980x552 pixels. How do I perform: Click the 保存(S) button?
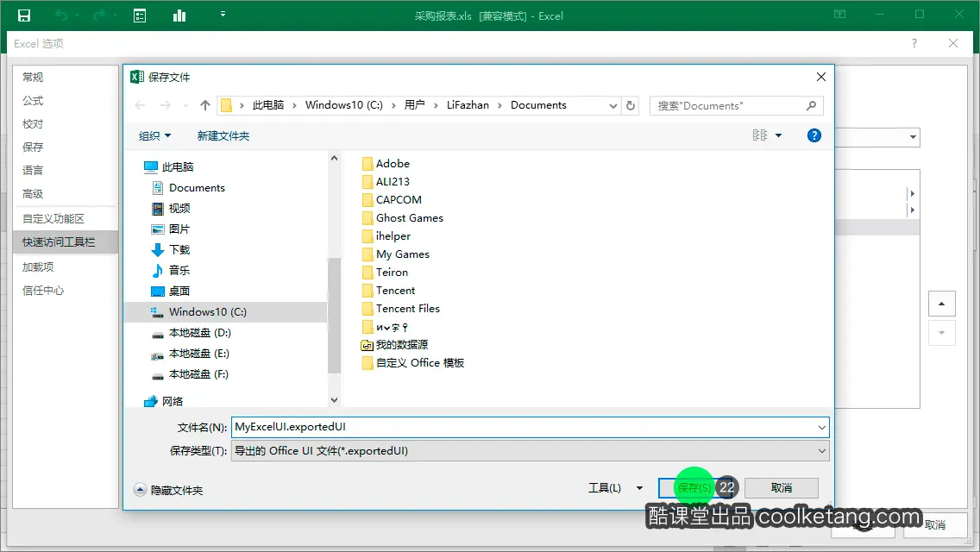point(694,487)
